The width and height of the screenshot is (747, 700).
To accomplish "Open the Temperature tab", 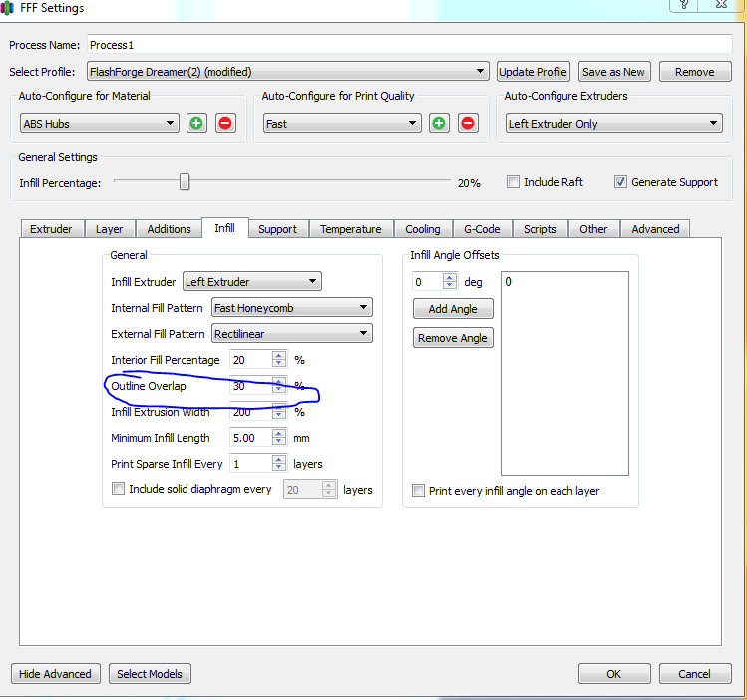I will pyautogui.click(x=350, y=229).
